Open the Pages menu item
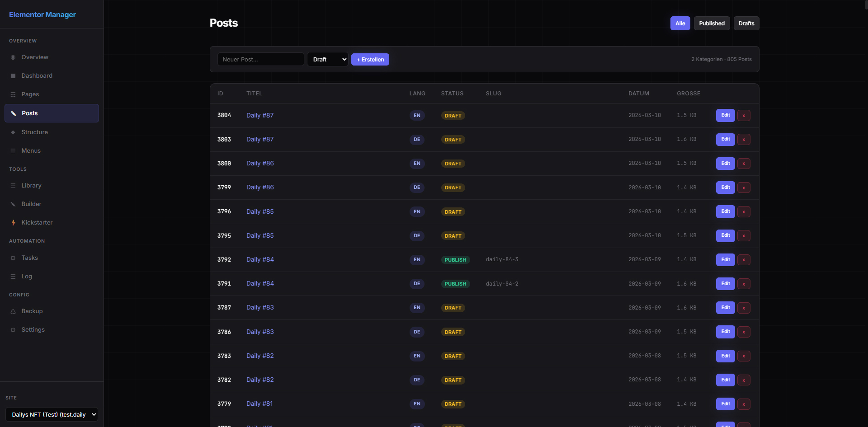 pyautogui.click(x=30, y=94)
